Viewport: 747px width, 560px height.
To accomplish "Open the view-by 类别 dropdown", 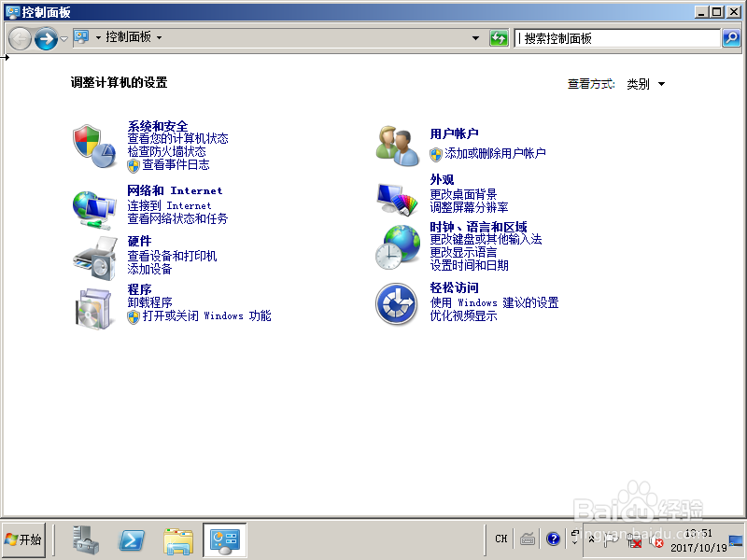I will pos(646,84).
